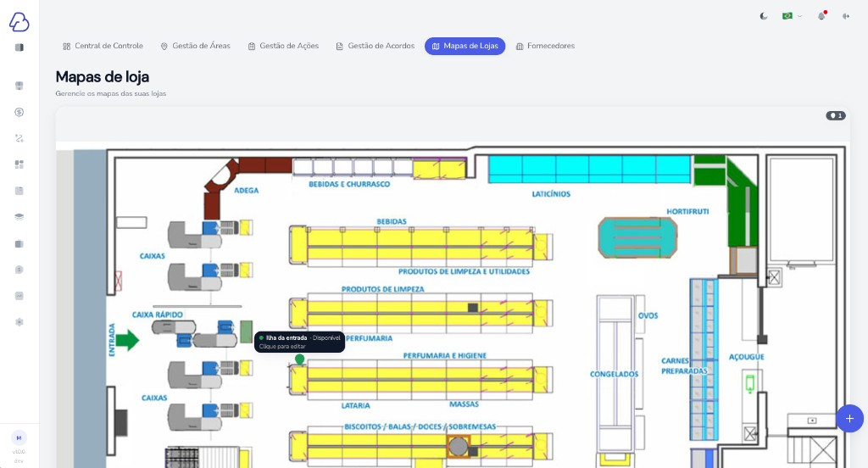Click the CONGELADOS label on map
868x468 pixels.
[x=614, y=375]
